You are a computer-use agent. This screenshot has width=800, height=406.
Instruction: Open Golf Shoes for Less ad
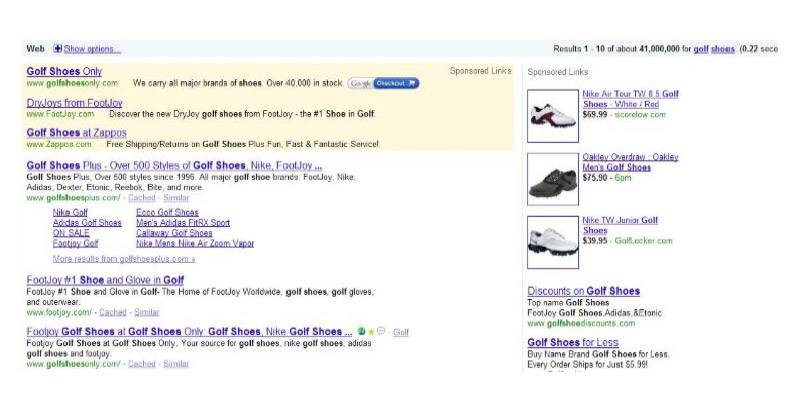pyautogui.click(x=573, y=342)
